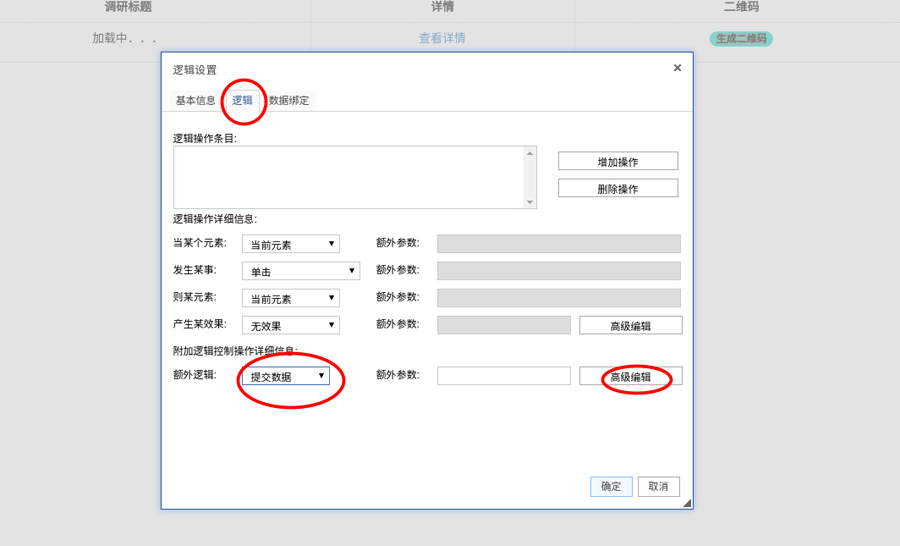
Task: Open the 查看详情 link
Action: point(442,38)
